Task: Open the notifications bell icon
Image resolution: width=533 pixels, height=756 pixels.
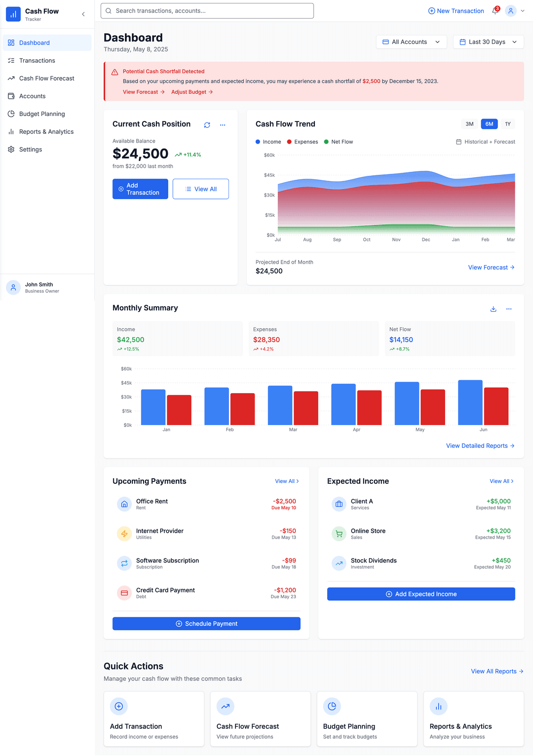Action: tap(494, 11)
